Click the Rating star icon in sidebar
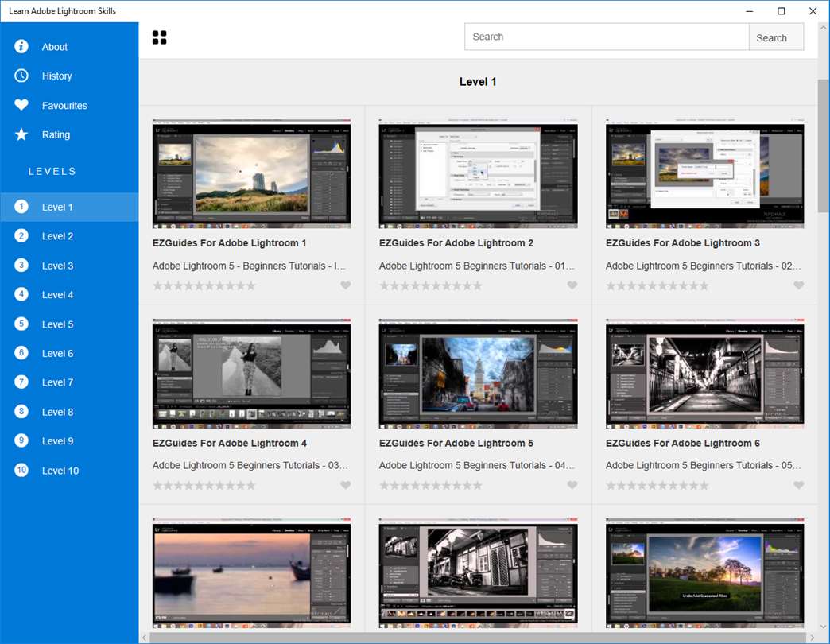The image size is (830, 644). click(21, 134)
